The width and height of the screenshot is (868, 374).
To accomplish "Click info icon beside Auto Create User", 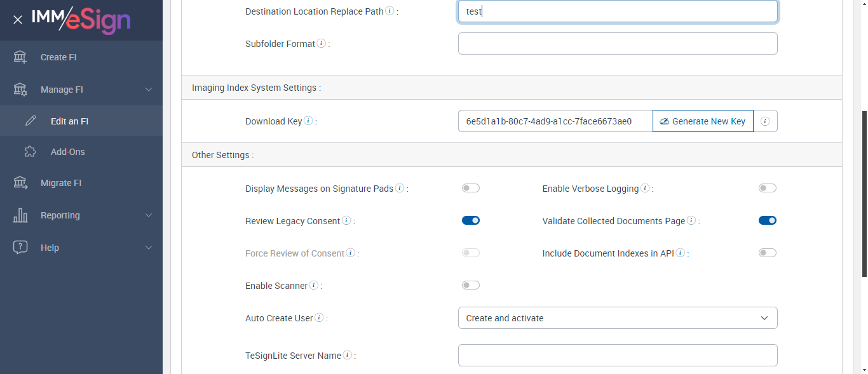I will pyautogui.click(x=319, y=317).
